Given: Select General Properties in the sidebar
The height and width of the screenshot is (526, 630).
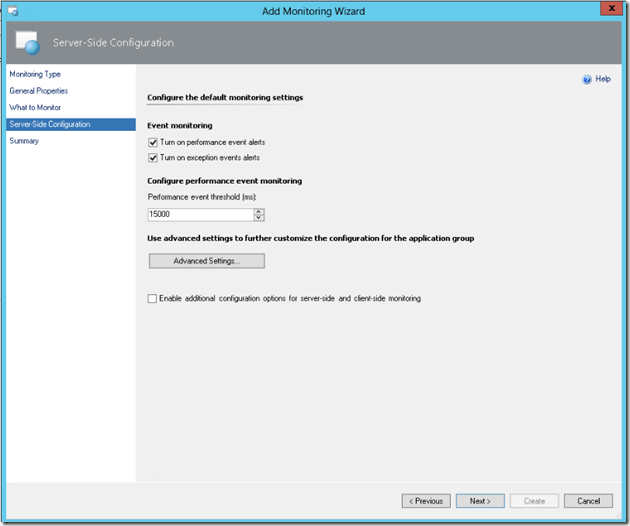Looking at the screenshot, I should click(x=39, y=91).
